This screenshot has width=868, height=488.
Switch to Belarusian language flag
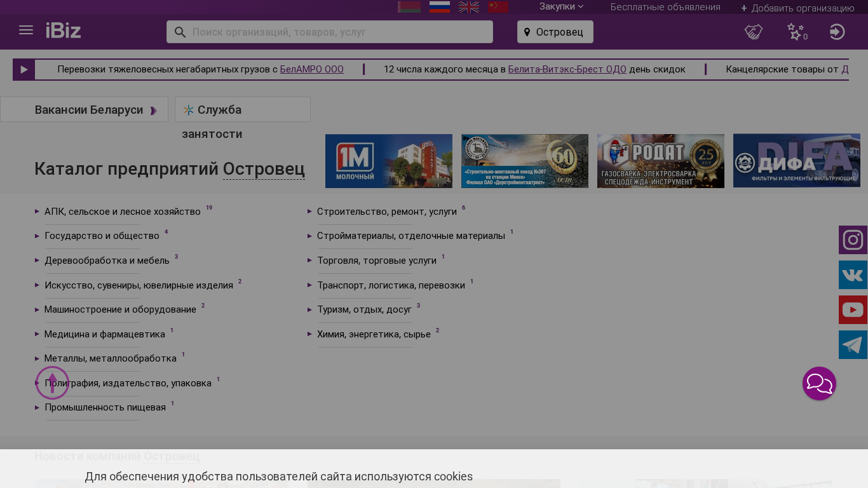[409, 7]
